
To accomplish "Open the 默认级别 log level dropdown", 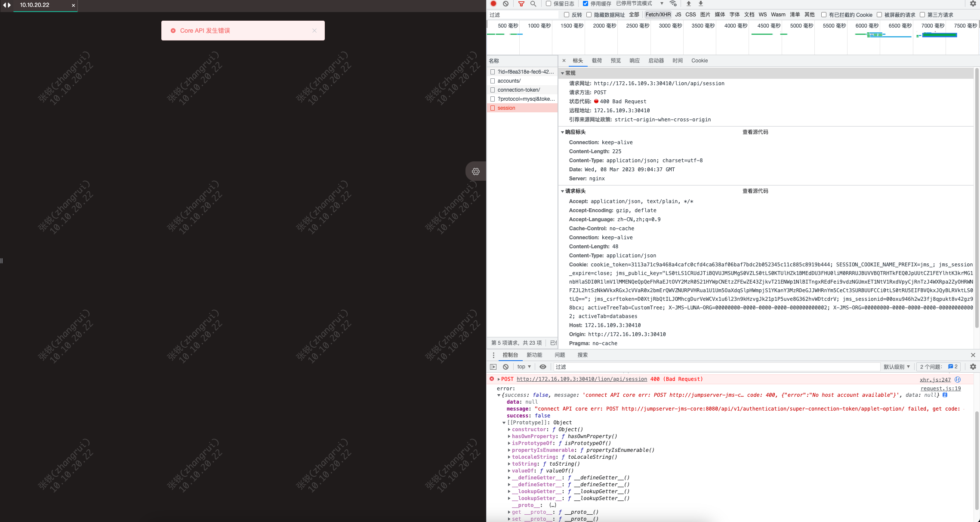I will click(x=897, y=366).
